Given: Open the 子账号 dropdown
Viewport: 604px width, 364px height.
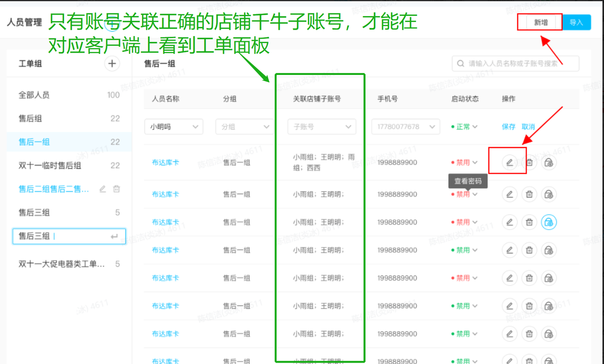Looking at the screenshot, I should pos(322,127).
